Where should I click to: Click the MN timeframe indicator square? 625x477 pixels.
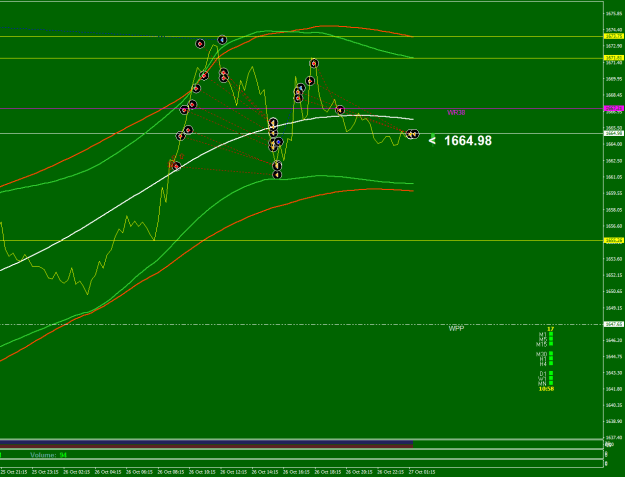551,383
